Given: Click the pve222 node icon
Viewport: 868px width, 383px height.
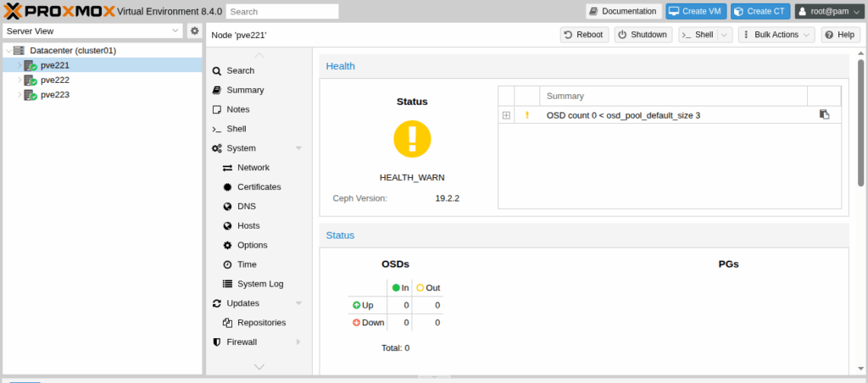Looking at the screenshot, I should click(x=31, y=80).
